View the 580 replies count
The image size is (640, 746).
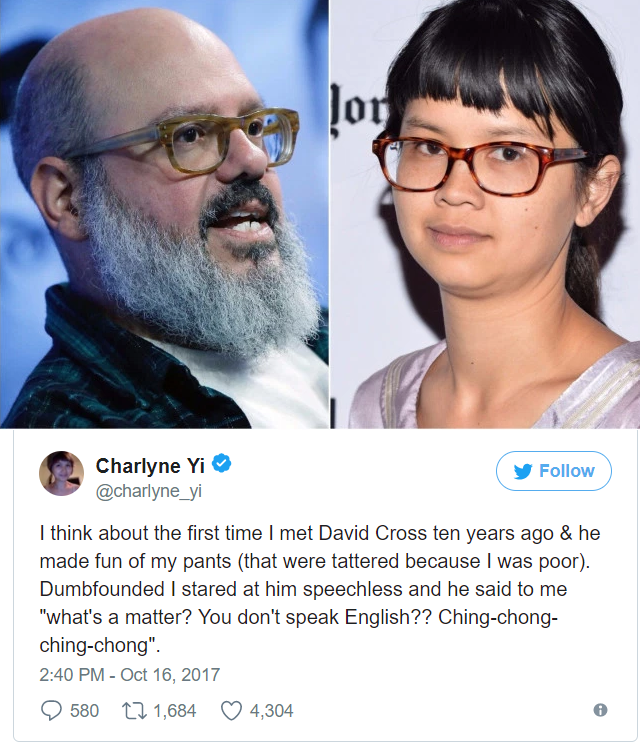pyautogui.click(x=84, y=711)
